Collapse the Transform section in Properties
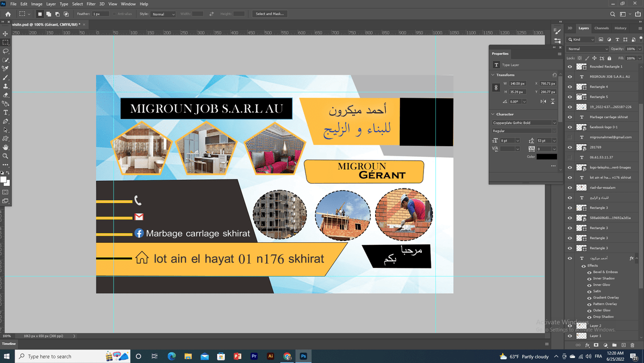The image size is (644, 363). [493, 75]
